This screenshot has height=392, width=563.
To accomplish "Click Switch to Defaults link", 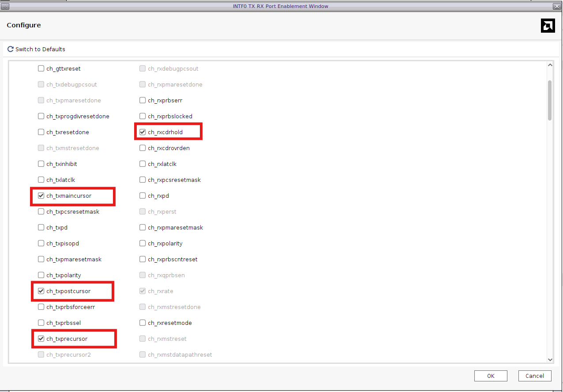I will point(40,49).
